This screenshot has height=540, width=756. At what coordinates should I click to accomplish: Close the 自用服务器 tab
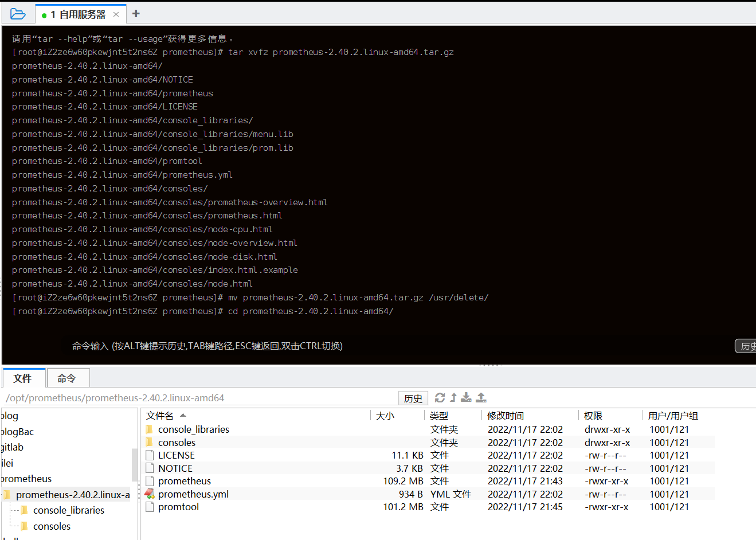click(x=116, y=14)
